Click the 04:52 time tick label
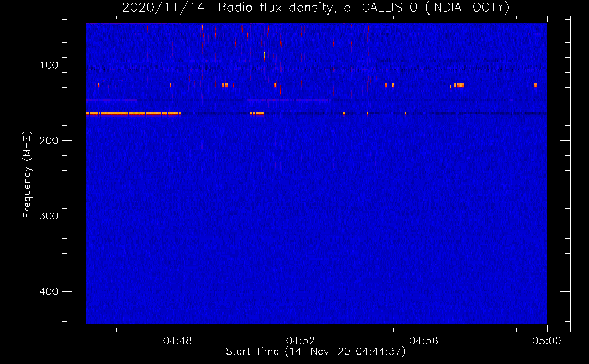Viewport: 589px width, 364px height. (301, 341)
